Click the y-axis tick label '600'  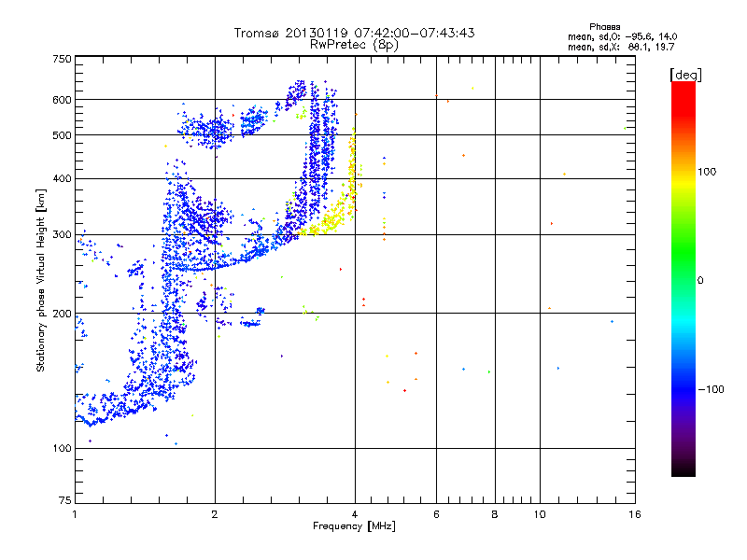click(62, 100)
